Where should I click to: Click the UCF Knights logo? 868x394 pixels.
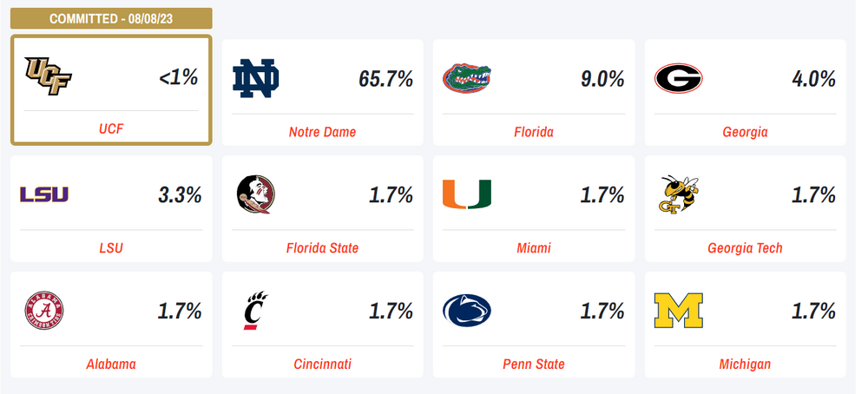point(48,75)
